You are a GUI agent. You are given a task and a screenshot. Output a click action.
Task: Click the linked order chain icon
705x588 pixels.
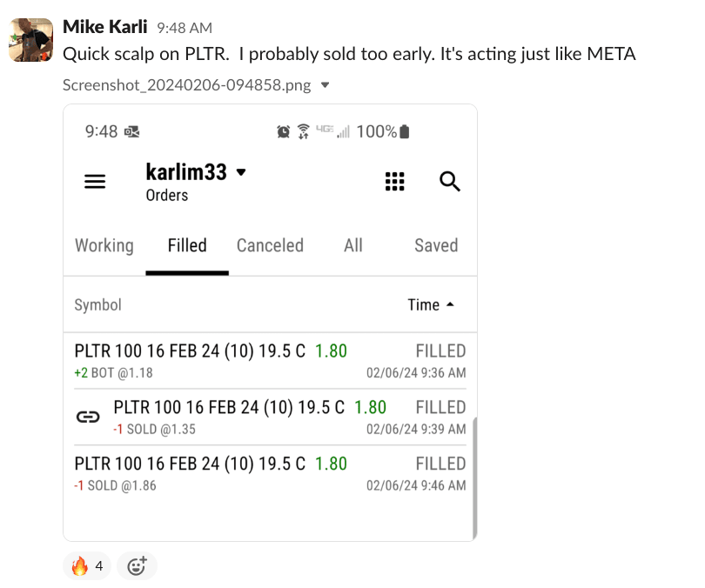pos(88,417)
